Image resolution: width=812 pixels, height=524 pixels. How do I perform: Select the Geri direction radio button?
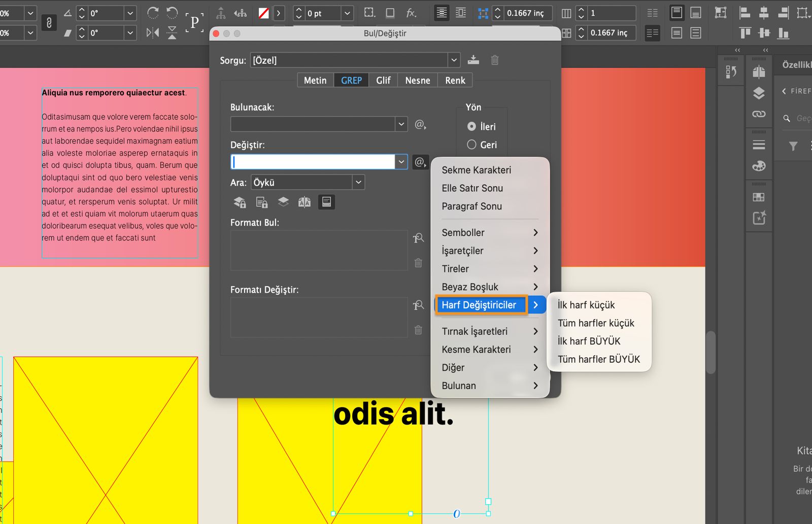(x=471, y=145)
